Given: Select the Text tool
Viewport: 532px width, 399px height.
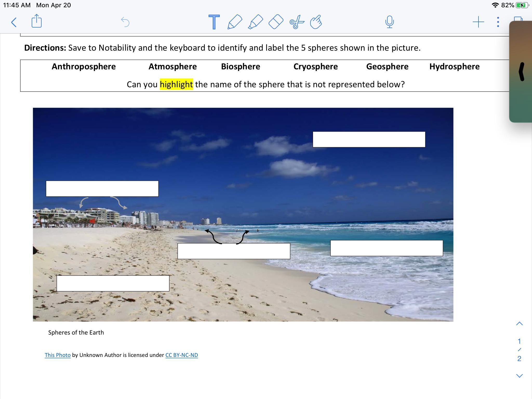Looking at the screenshot, I should click(x=214, y=22).
